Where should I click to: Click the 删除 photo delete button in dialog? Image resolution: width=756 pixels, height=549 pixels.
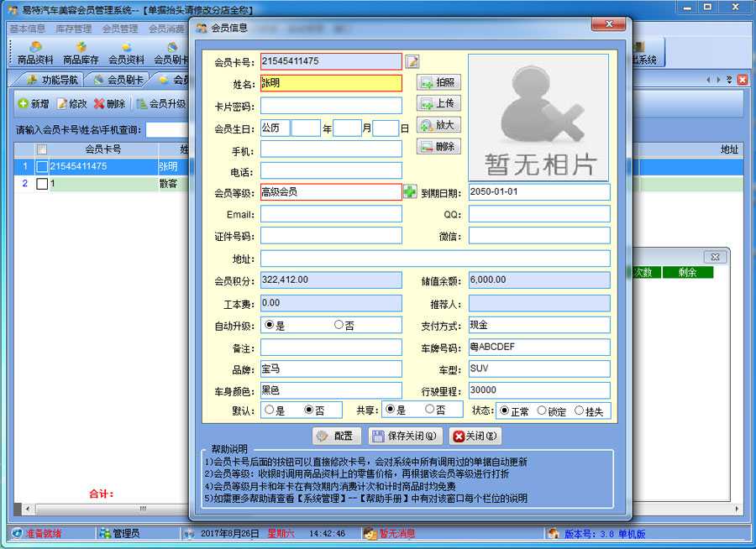point(438,146)
